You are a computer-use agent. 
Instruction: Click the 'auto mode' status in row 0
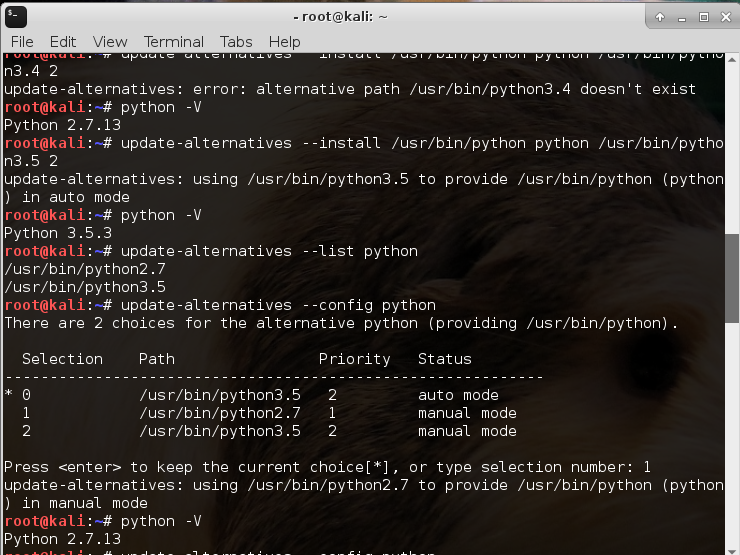pyautogui.click(x=458, y=395)
